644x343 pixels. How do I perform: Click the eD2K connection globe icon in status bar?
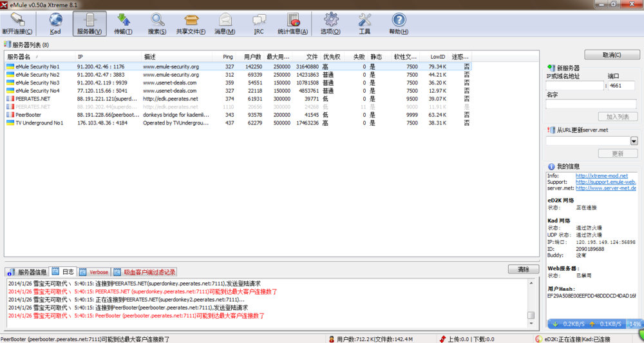(x=539, y=339)
